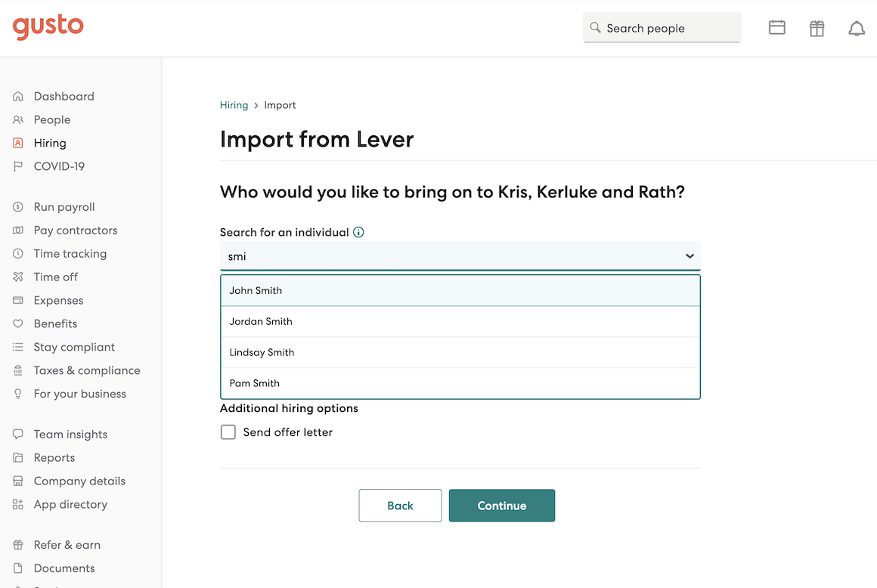877x588 pixels.
Task: Open Company details page
Action: [x=79, y=481]
